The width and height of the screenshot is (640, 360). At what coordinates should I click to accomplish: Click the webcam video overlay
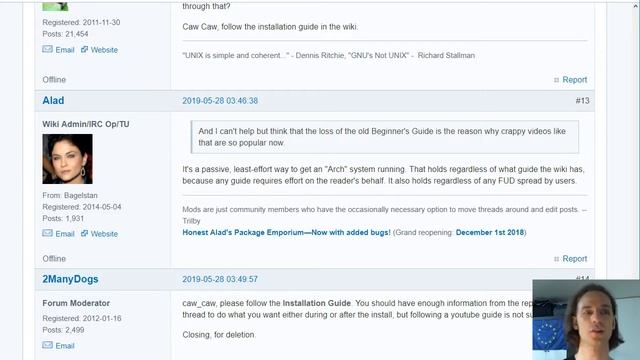click(586, 320)
